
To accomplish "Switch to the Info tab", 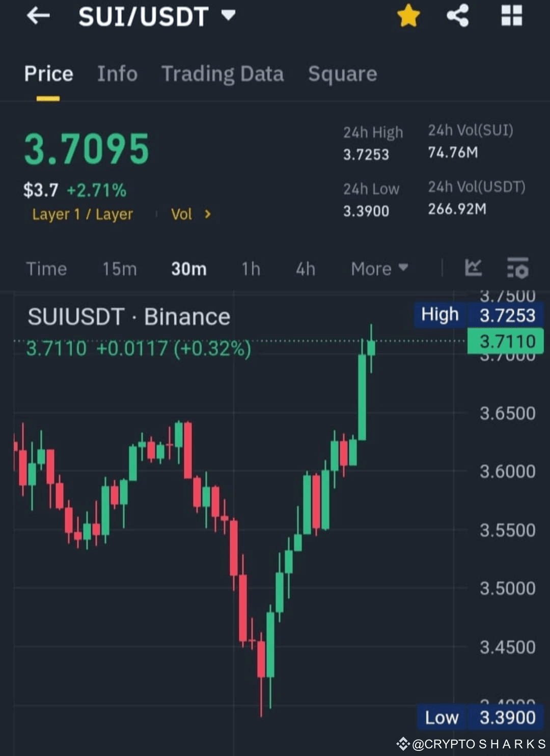I will coord(117,74).
